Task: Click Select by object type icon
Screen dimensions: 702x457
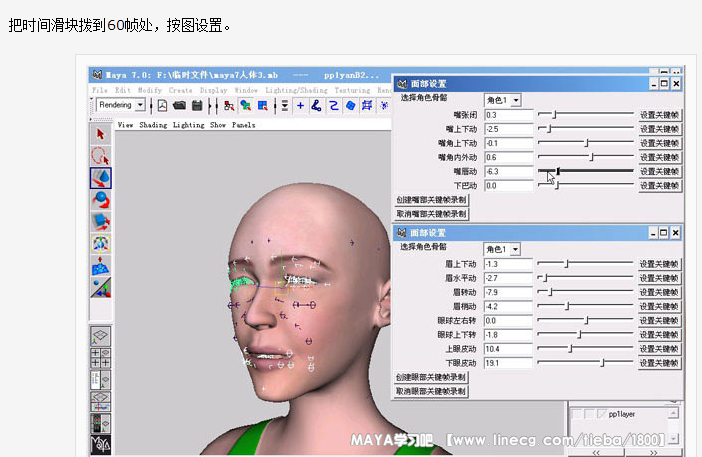Action: point(245,106)
